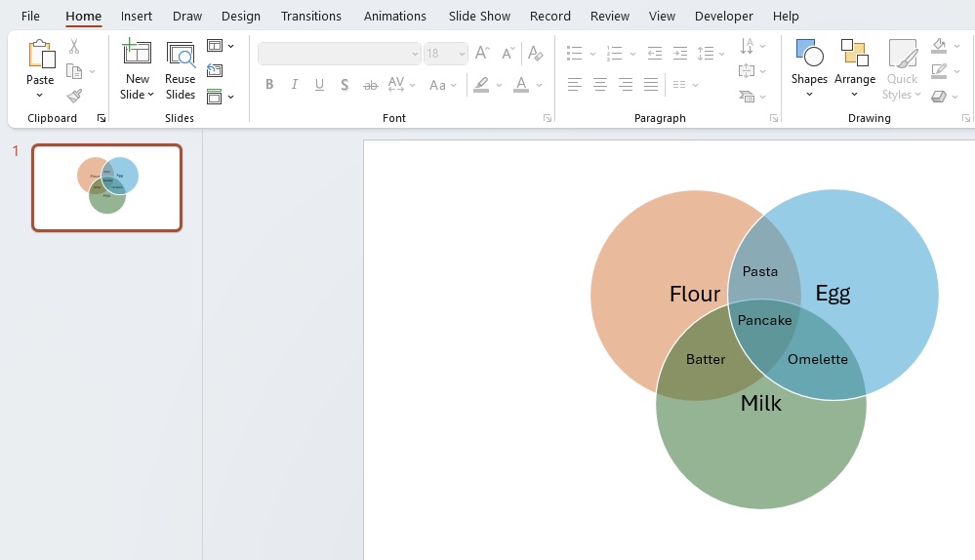The width and height of the screenshot is (975, 560).
Task: Click the Cut scissors icon
Action: click(x=74, y=47)
